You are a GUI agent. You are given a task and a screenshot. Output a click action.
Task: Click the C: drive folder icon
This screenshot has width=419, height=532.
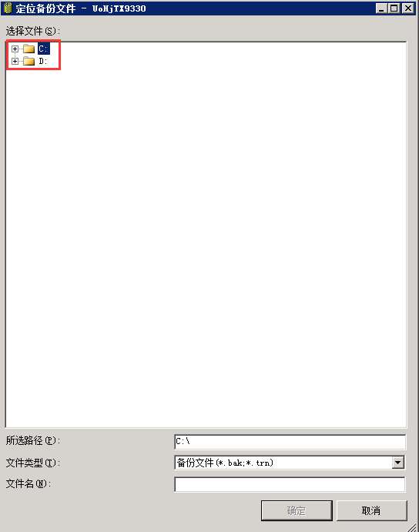pyautogui.click(x=28, y=49)
